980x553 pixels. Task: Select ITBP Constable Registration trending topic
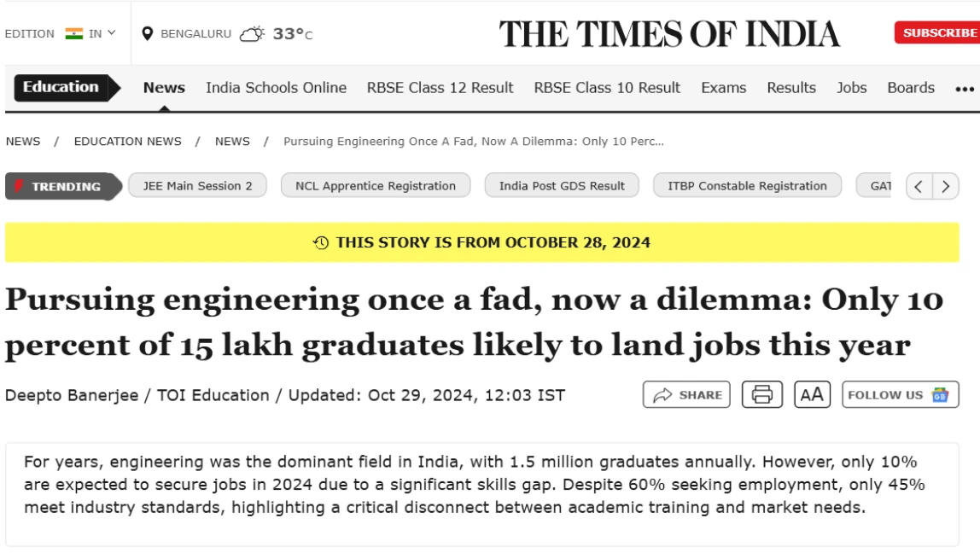click(747, 186)
